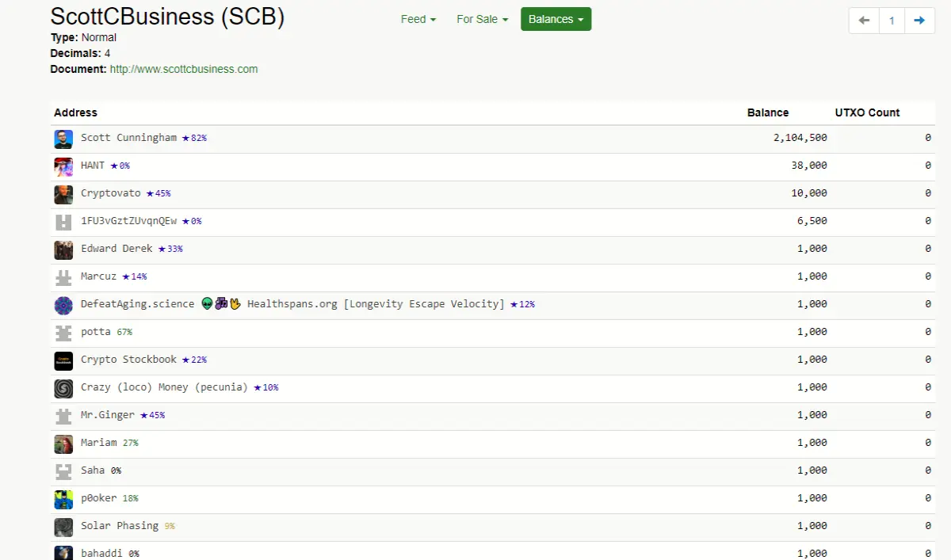The image size is (951, 560).
Task: Click Scott Cunningham's avatar icon
Action: 63,139
